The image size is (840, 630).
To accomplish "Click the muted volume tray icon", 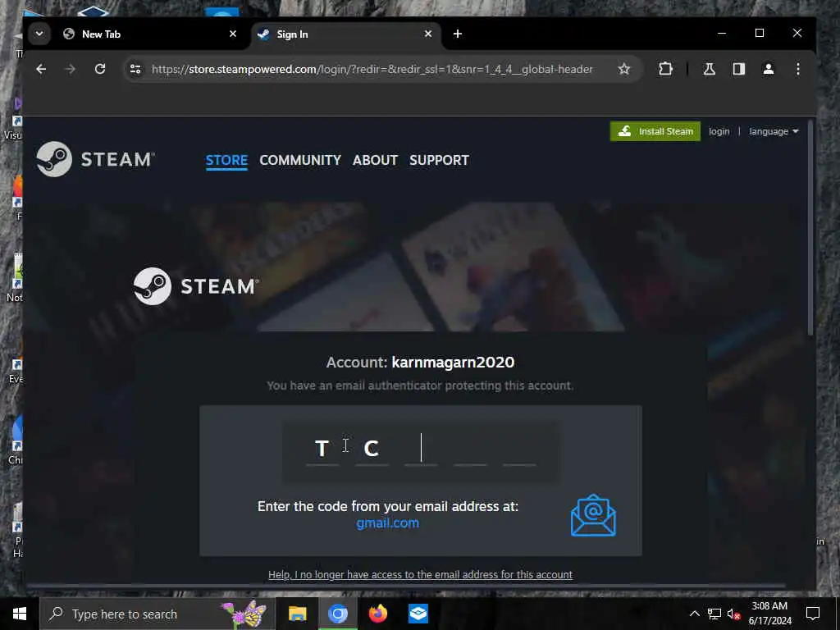I will click(733, 614).
